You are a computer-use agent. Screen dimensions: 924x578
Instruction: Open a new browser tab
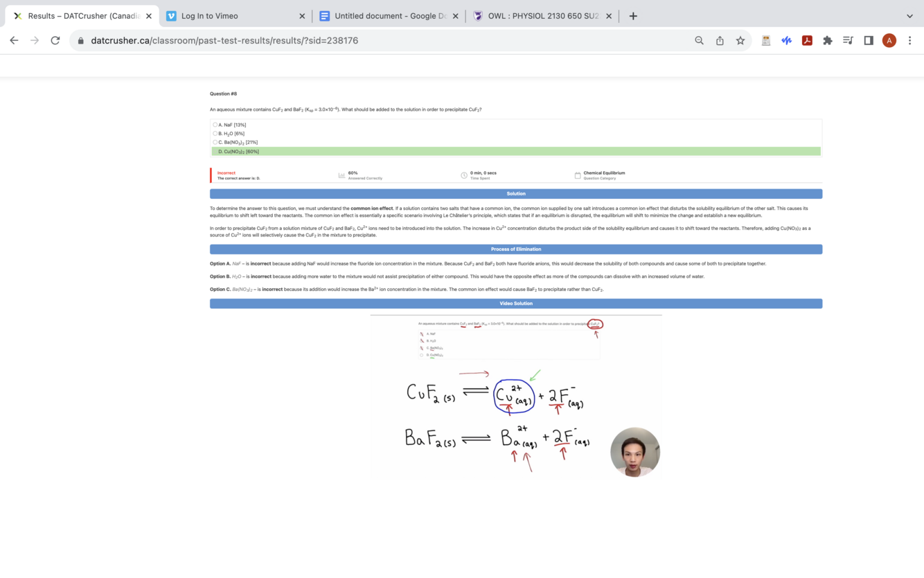click(633, 16)
